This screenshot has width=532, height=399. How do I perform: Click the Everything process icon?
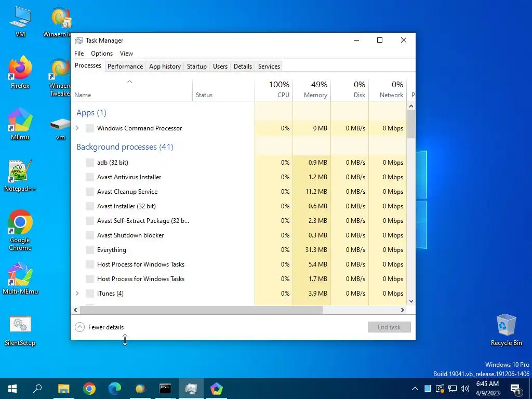pyautogui.click(x=89, y=250)
